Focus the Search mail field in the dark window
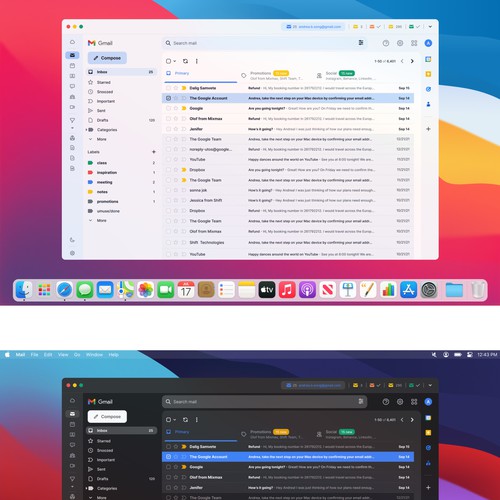 [x=265, y=402]
